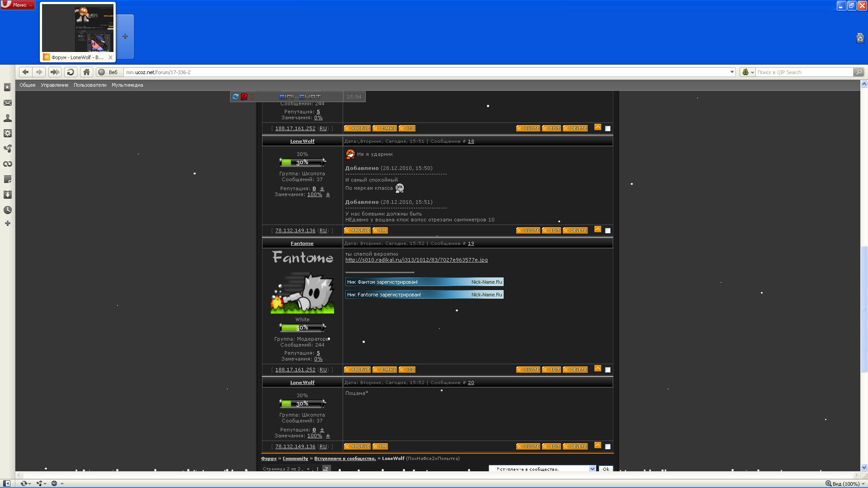Click QUOTE button on message 19
Image resolution: width=868 pixels, height=488 pixels.
pyautogui.click(x=528, y=370)
